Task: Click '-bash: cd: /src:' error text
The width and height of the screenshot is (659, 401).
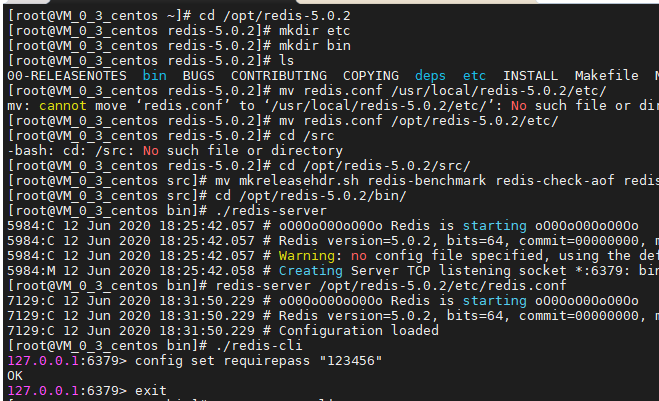Action: click(71, 151)
